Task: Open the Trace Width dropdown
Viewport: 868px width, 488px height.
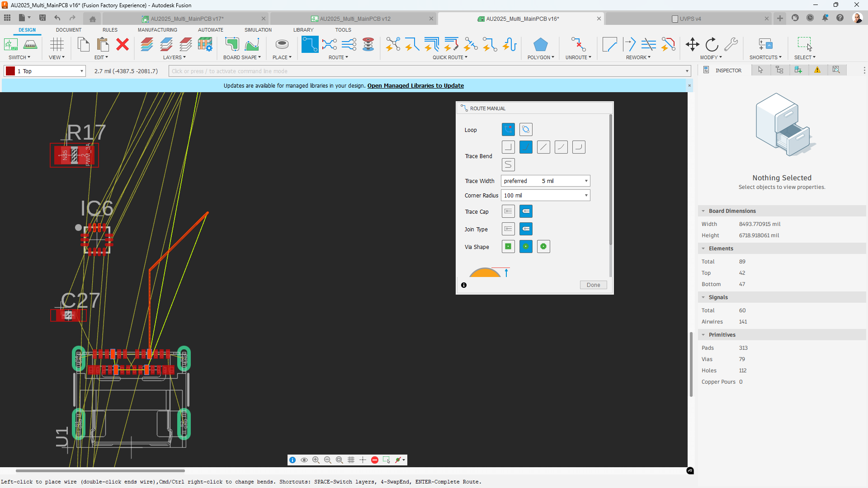Action: pos(545,181)
